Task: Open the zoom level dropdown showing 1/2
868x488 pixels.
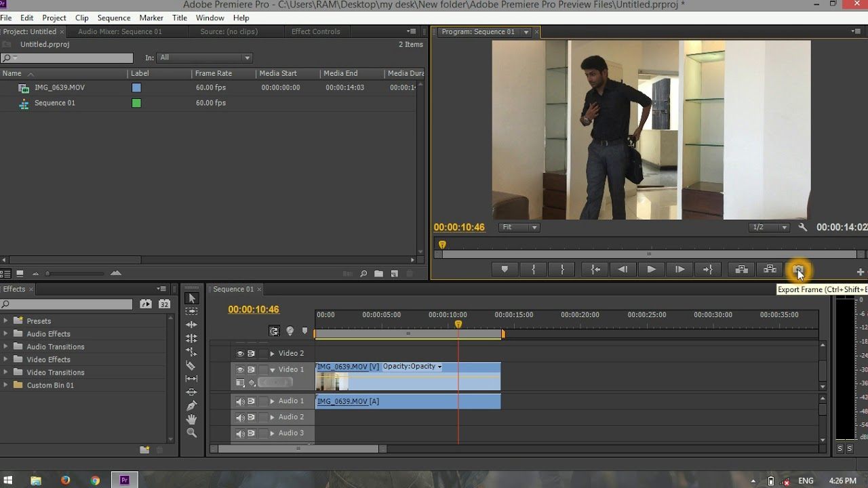Action: 770,227
